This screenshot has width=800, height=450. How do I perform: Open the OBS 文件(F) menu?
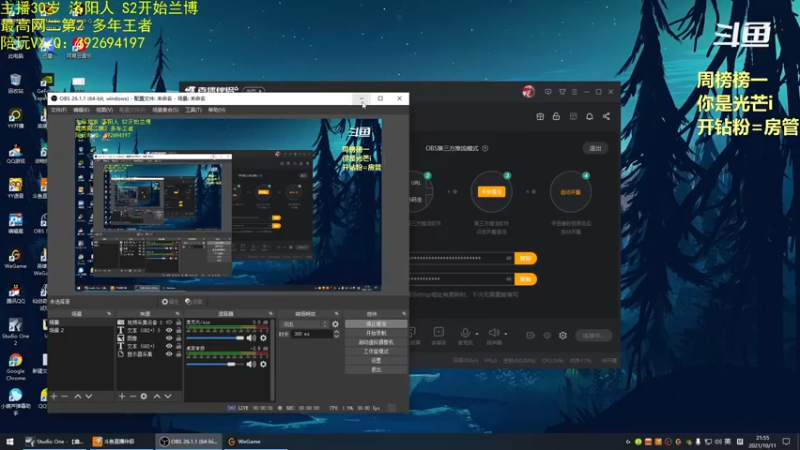tap(58, 110)
